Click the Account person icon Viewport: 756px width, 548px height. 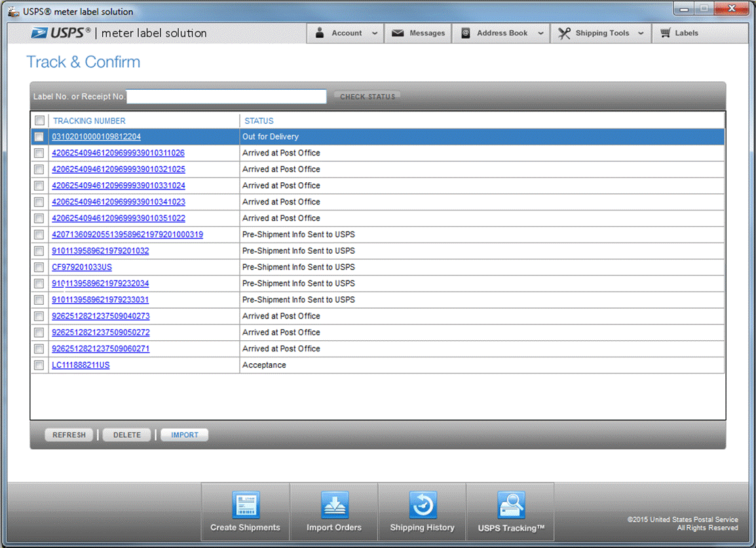coord(319,33)
